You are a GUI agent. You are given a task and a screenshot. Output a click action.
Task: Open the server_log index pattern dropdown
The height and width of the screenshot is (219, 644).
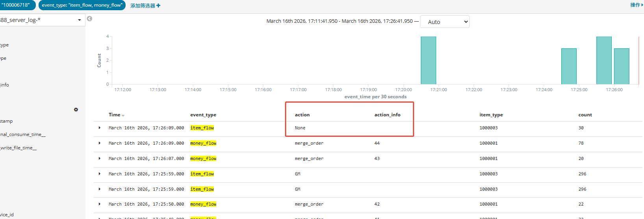tap(79, 20)
